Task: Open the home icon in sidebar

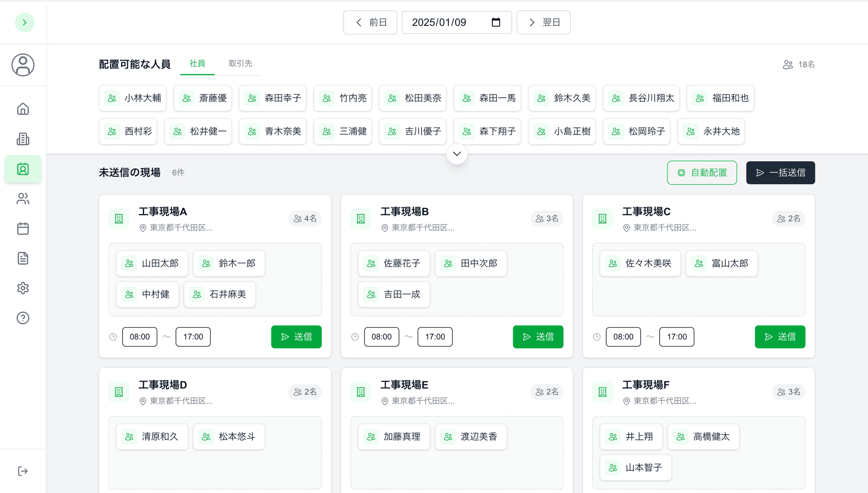Action: tap(23, 109)
